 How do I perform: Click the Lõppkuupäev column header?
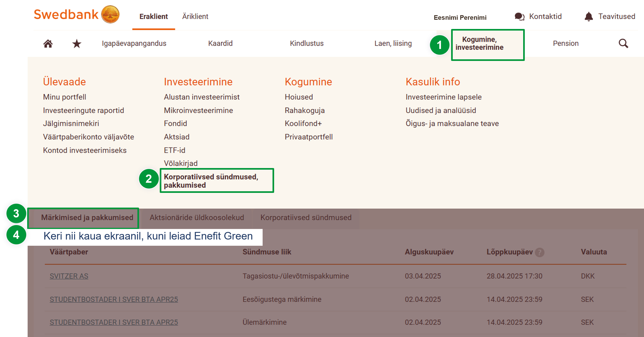click(x=510, y=252)
